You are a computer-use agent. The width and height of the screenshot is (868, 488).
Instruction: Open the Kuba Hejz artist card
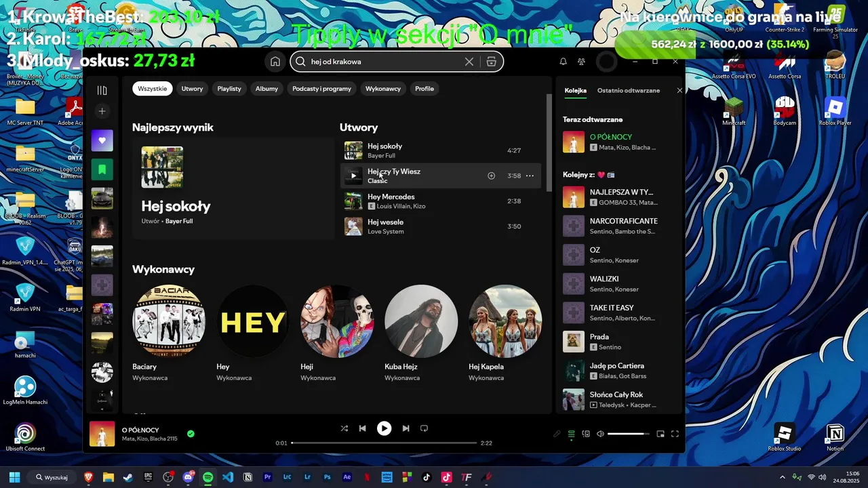421,334
